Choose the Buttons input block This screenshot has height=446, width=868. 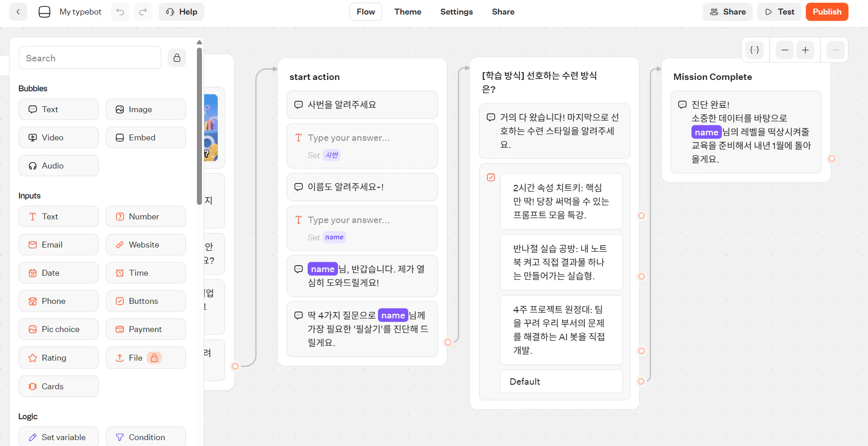(x=145, y=301)
